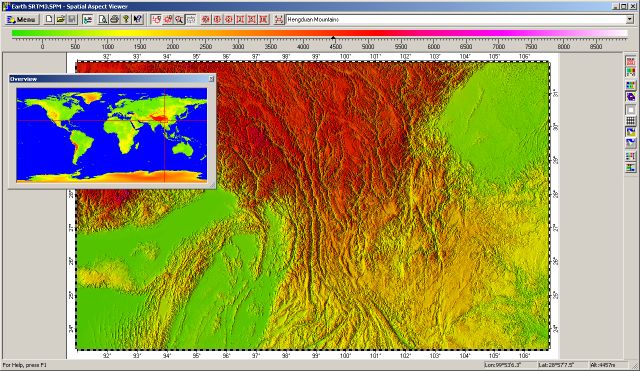Click the context help arrow-question icon

(x=138, y=19)
